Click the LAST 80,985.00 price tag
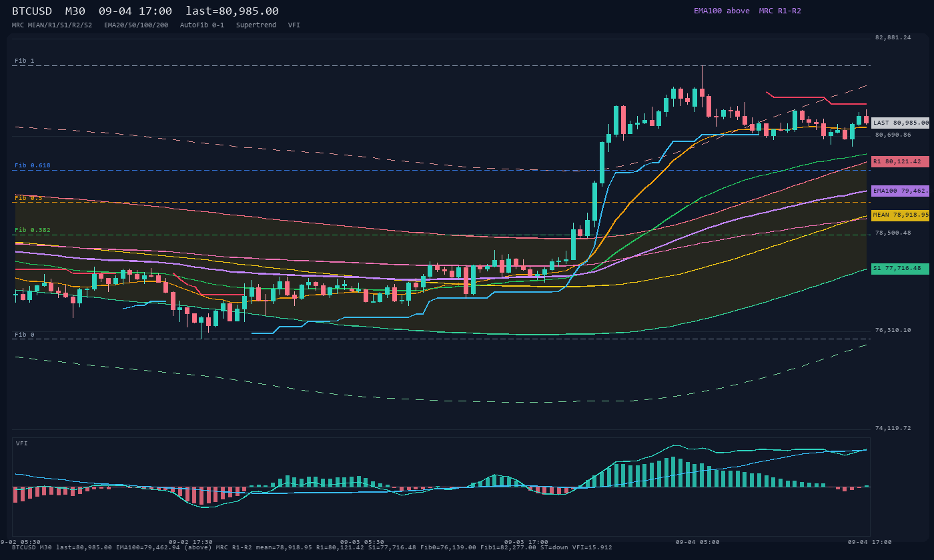Screen dimensions: 934x560 coord(900,123)
